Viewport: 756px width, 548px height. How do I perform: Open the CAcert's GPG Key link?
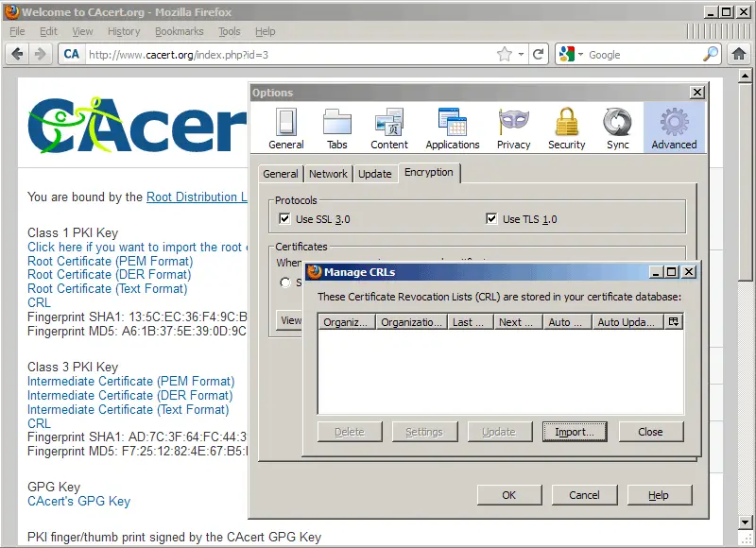[x=79, y=502]
